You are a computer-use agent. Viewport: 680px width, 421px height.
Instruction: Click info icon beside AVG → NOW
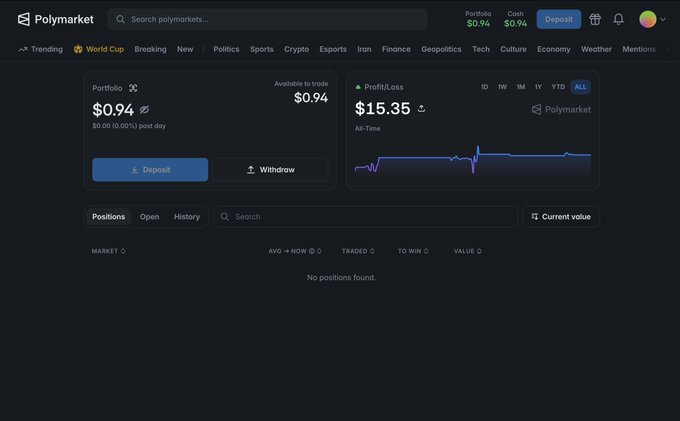pos(311,251)
